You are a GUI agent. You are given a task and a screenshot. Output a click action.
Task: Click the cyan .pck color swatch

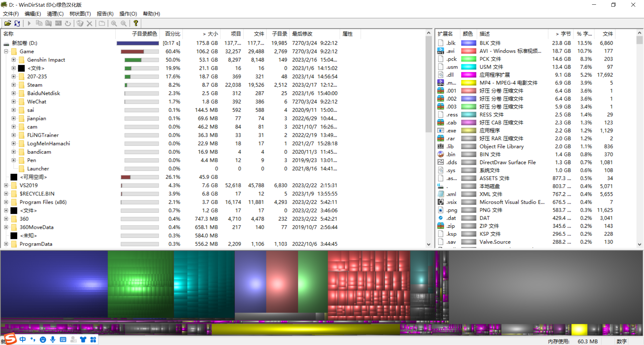[x=469, y=59]
